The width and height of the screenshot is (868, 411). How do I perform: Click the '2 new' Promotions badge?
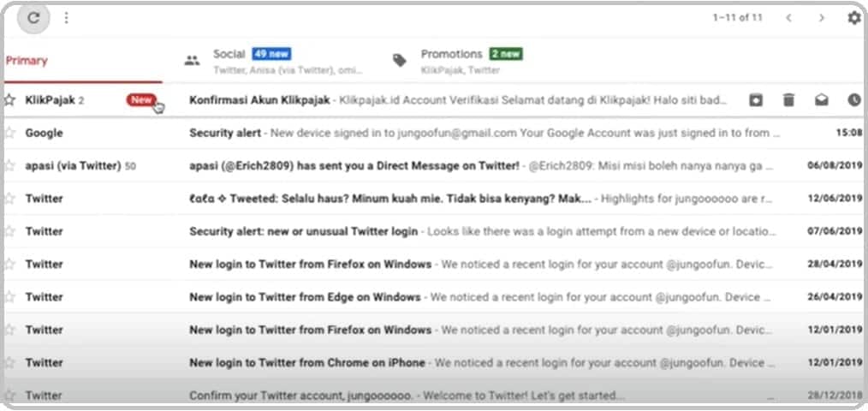(x=505, y=54)
